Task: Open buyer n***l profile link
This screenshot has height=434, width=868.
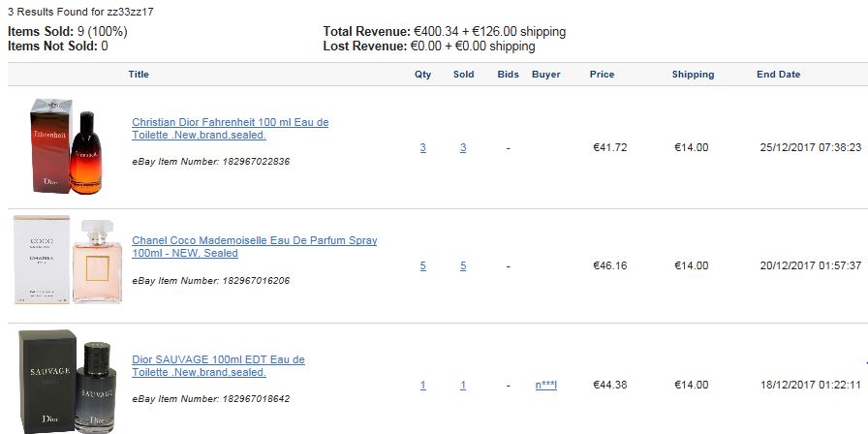Action: coord(545,386)
